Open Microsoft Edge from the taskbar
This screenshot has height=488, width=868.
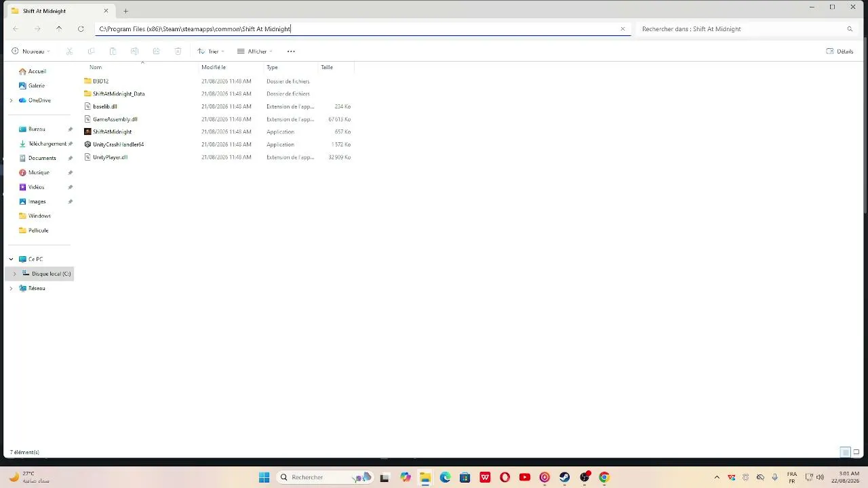pos(445,477)
